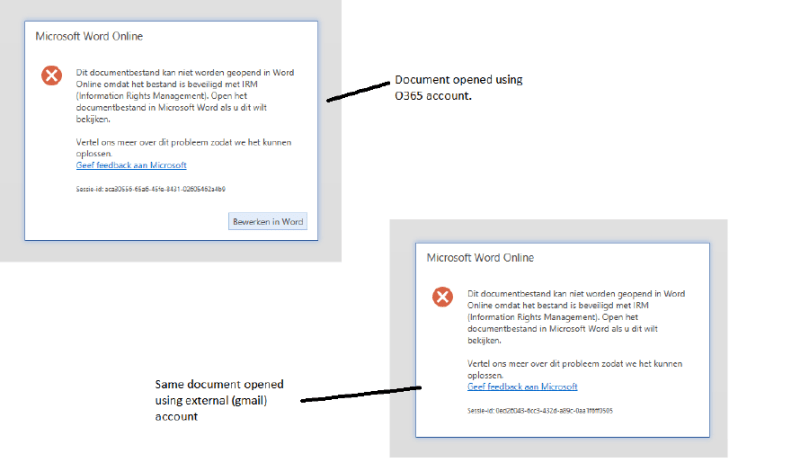
Task: Click the black arrow line pointing to lower dialog
Action: point(360,395)
